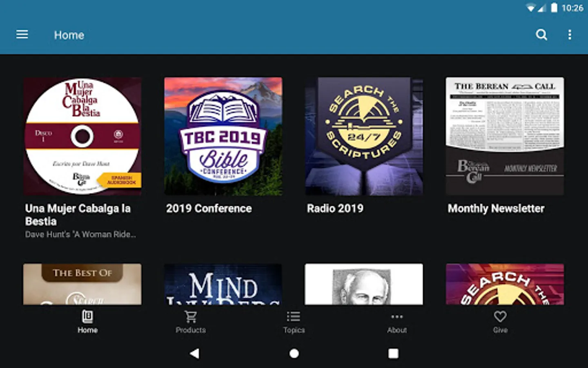588x368 pixels.
Task: Tap the search magnifier icon
Action: [541, 35]
